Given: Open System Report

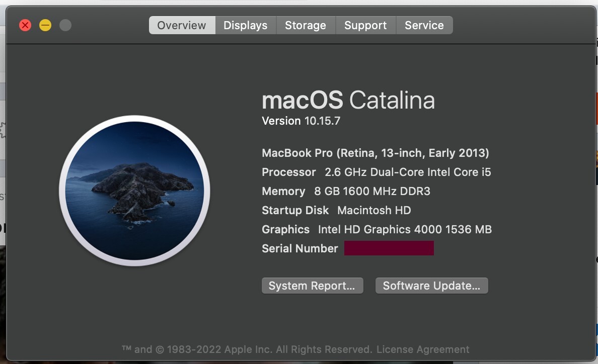Looking at the screenshot, I should click(312, 286).
